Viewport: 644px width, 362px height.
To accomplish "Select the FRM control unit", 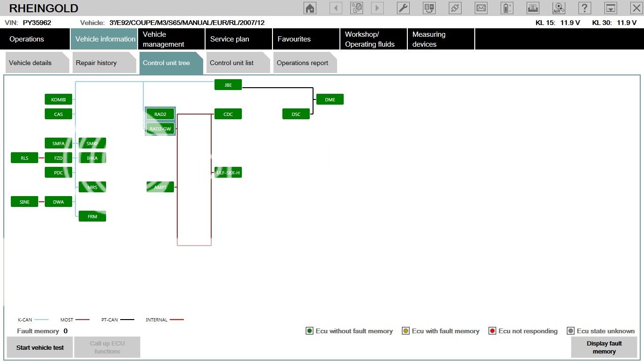I will coord(92,216).
